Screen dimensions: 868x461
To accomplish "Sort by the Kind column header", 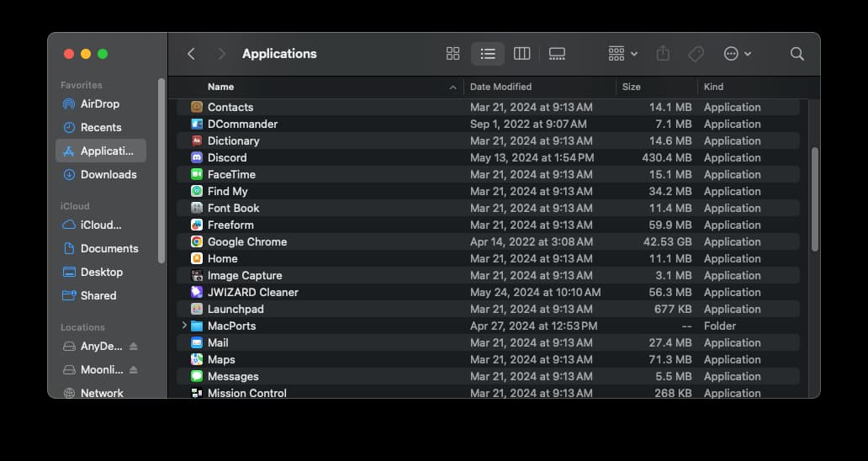I will pyautogui.click(x=713, y=87).
